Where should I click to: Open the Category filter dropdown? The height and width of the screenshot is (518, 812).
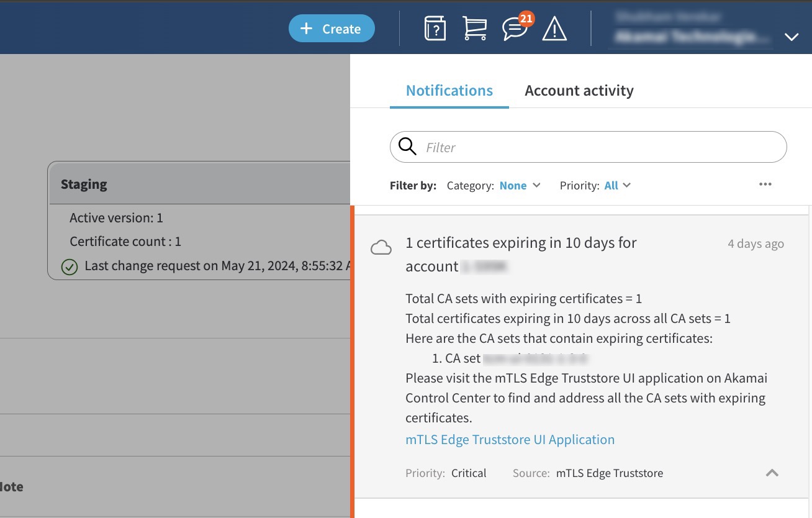(520, 186)
